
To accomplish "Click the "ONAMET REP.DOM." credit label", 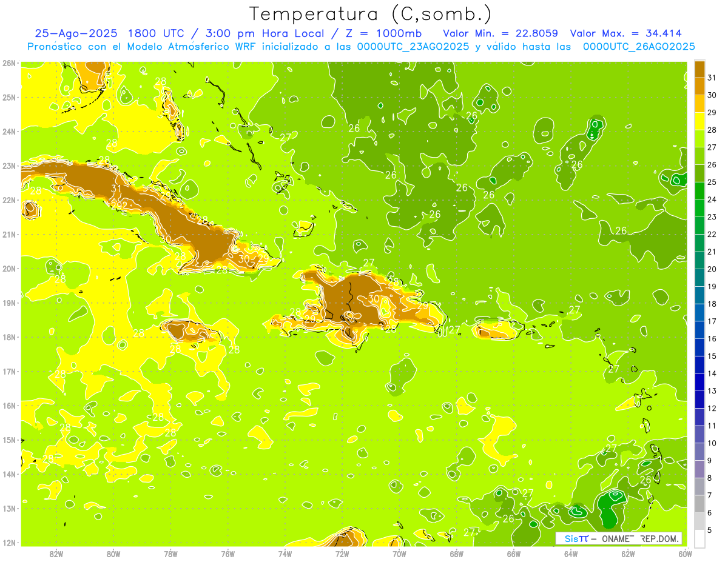I will 641,538.
